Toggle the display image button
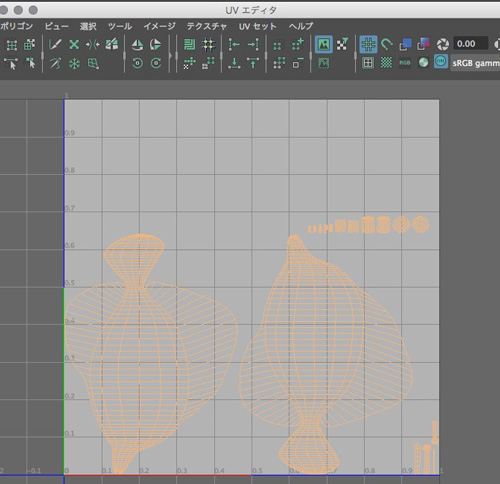Image resolution: width=500 pixels, height=484 pixels. [324, 44]
